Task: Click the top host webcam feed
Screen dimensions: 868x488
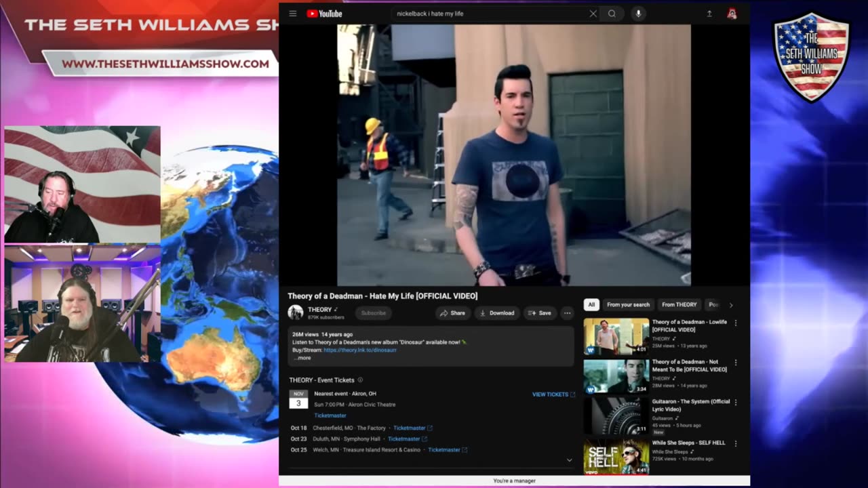Action: coord(83,184)
